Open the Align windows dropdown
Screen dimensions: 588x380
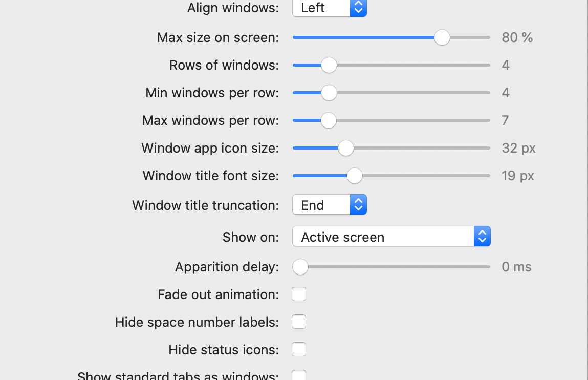[x=329, y=8]
